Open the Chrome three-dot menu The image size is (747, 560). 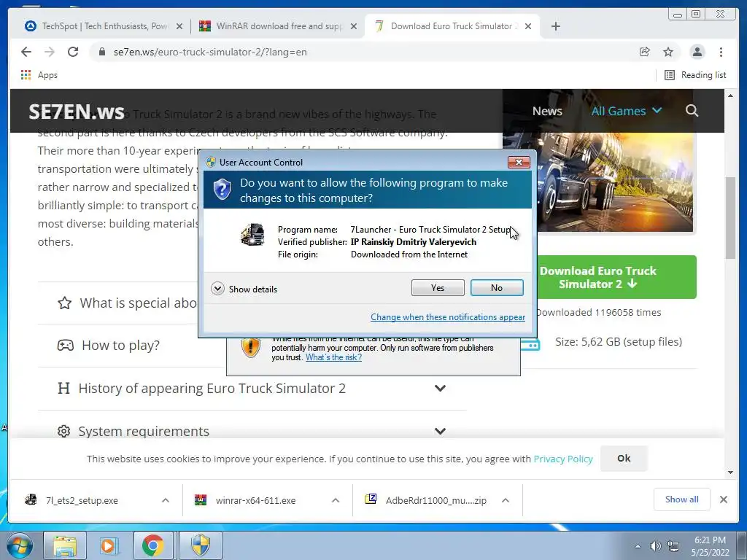(x=721, y=52)
